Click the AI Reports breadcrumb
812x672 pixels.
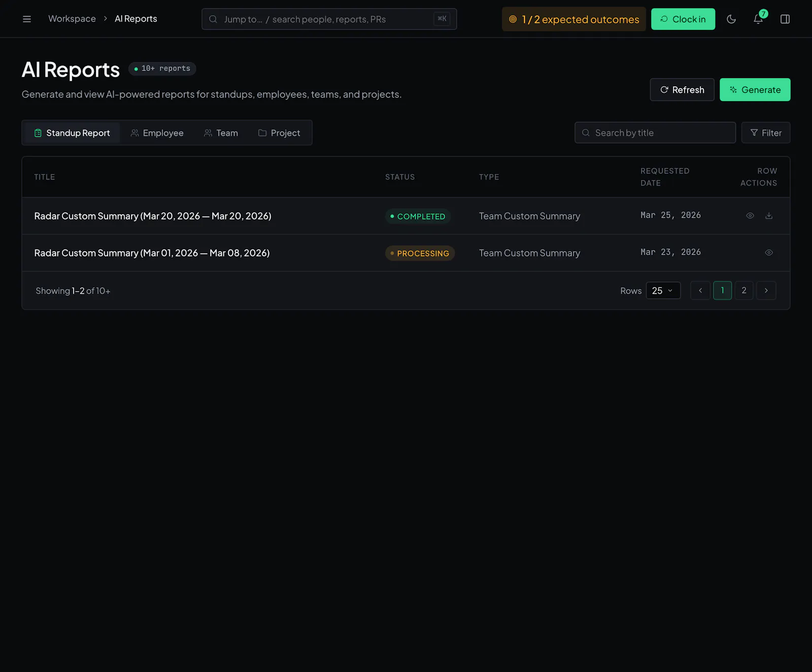coord(136,19)
